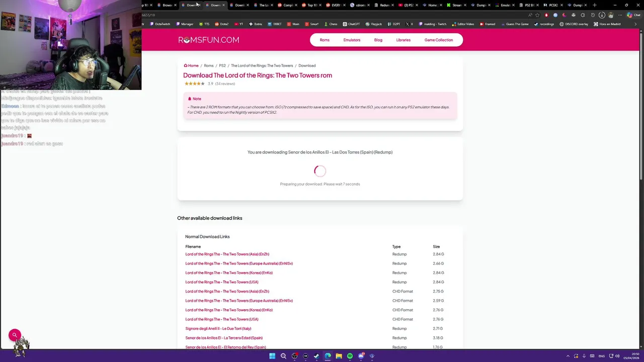
Task: Download The Two Towers (USA) Redump
Action: pyautogui.click(x=222, y=282)
